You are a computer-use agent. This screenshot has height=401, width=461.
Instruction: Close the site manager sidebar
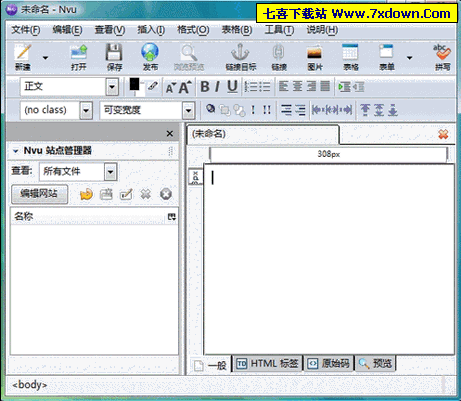click(x=170, y=134)
